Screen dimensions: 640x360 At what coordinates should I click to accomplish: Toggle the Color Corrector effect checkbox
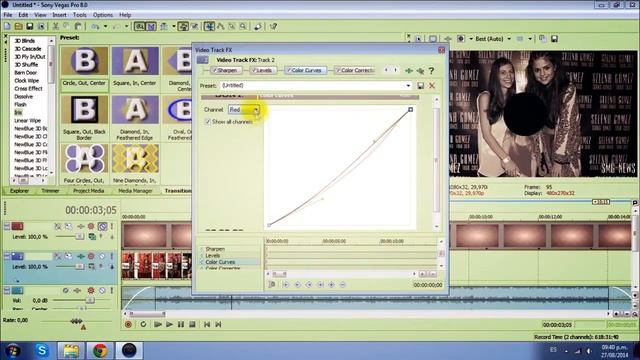point(338,71)
